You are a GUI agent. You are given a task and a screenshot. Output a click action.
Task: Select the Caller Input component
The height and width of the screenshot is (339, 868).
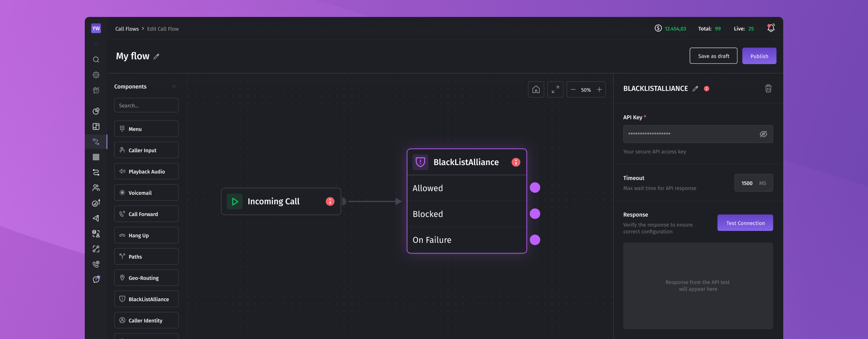[146, 150]
